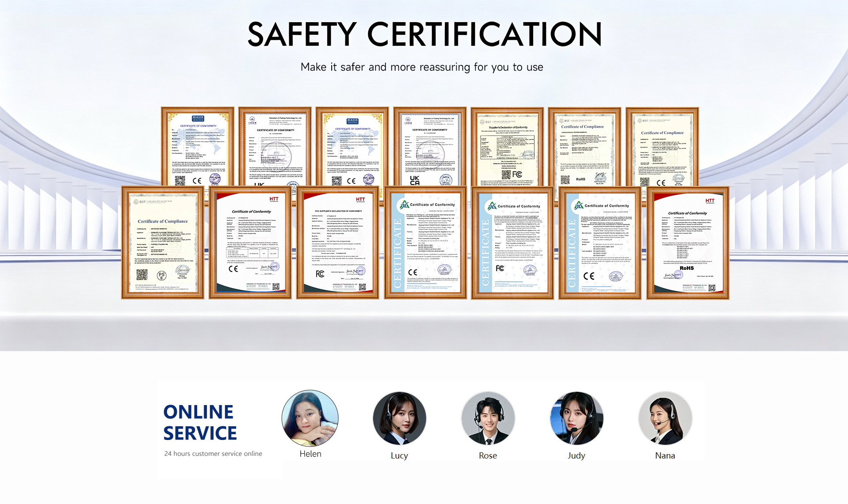Image resolution: width=848 pixels, height=504 pixels.
Task: Click the name label Rose
Action: click(488, 455)
